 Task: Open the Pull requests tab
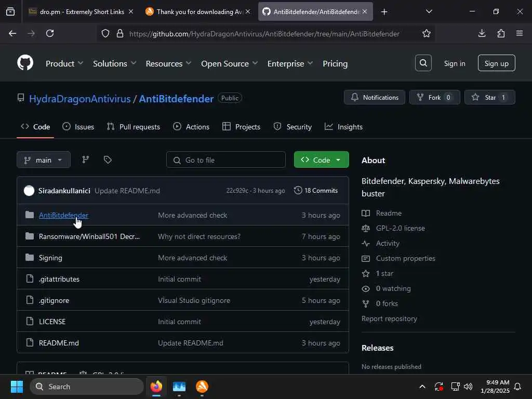click(134, 127)
